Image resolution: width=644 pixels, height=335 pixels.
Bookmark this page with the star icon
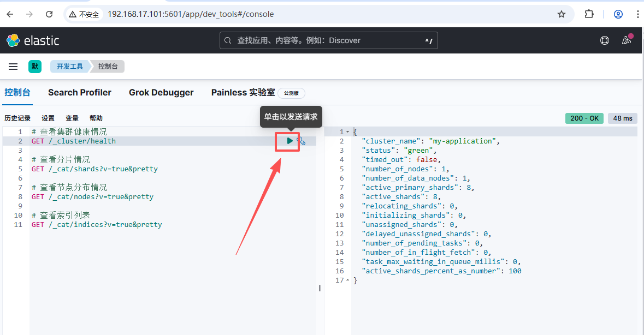coord(561,14)
